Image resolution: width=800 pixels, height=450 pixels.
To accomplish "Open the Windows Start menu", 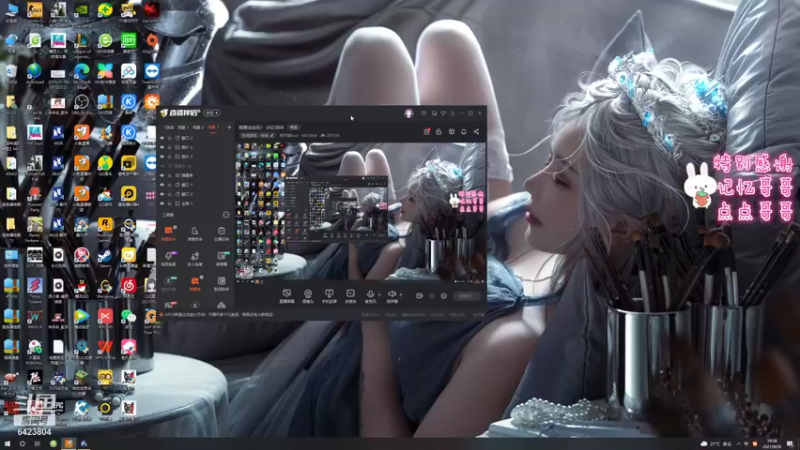I will (x=7, y=444).
